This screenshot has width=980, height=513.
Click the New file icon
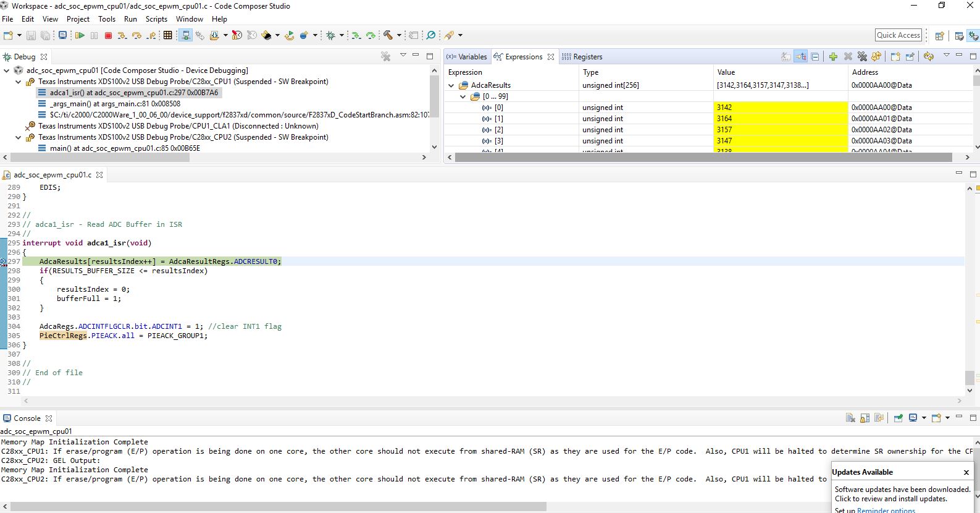(8, 35)
